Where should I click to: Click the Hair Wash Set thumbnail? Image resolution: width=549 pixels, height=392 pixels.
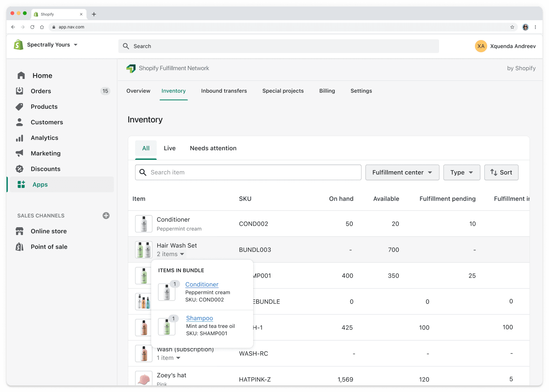click(x=144, y=250)
